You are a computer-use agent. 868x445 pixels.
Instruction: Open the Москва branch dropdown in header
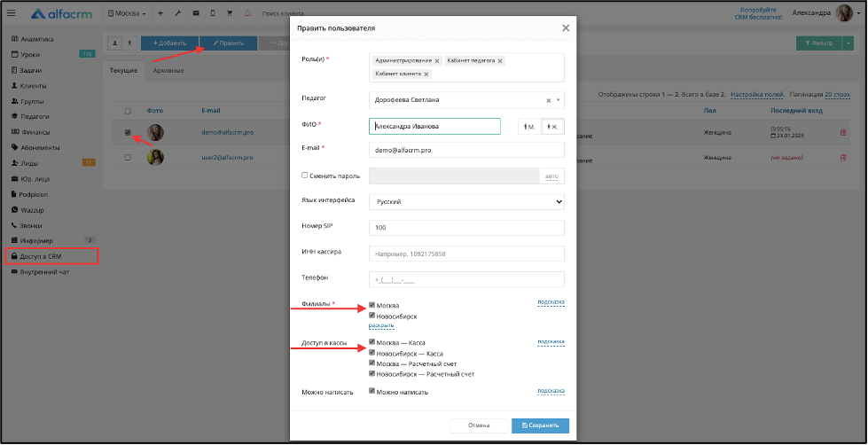pos(127,13)
